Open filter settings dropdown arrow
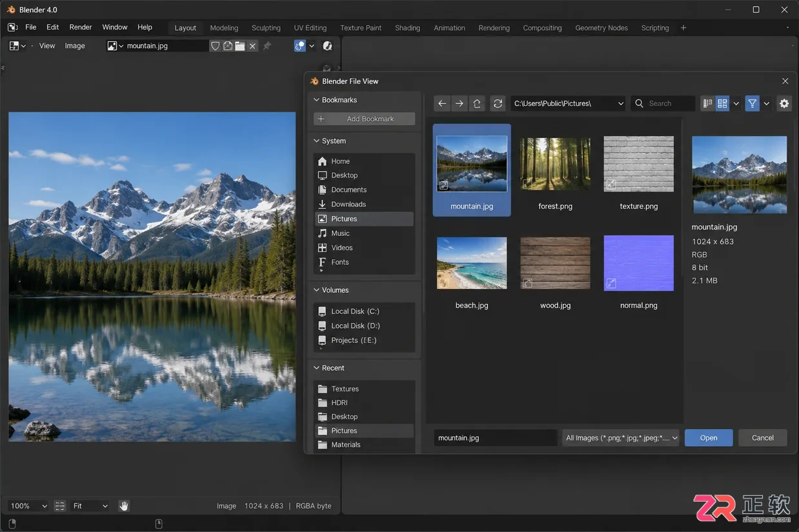Screen dimensions: 799x532 coord(767,103)
